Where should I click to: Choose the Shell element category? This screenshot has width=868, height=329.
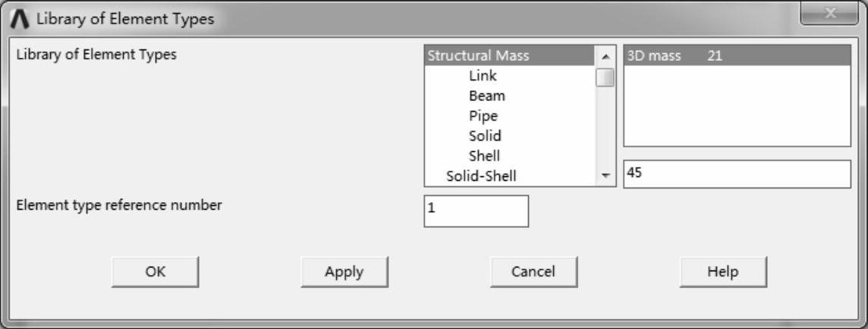[484, 156]
